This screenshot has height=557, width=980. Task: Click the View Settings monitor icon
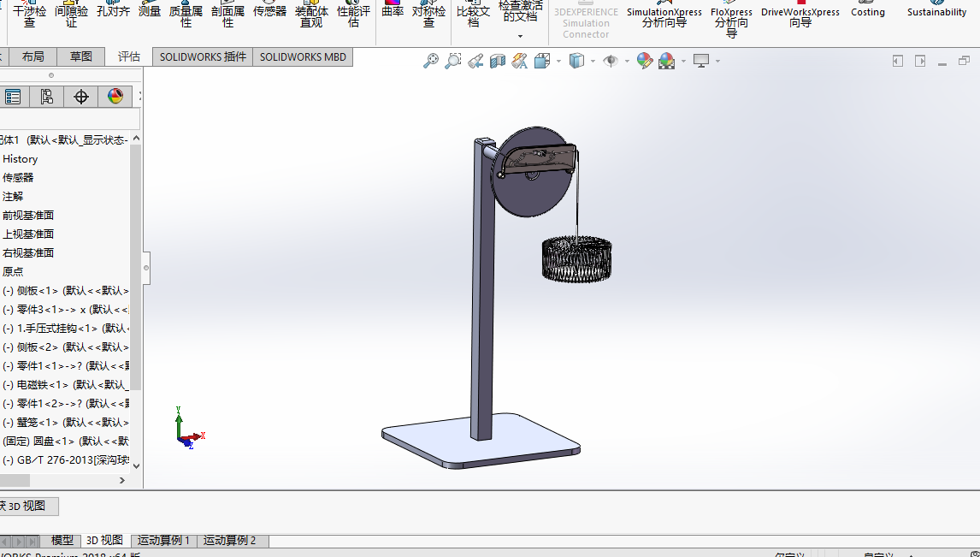[701, 61]
